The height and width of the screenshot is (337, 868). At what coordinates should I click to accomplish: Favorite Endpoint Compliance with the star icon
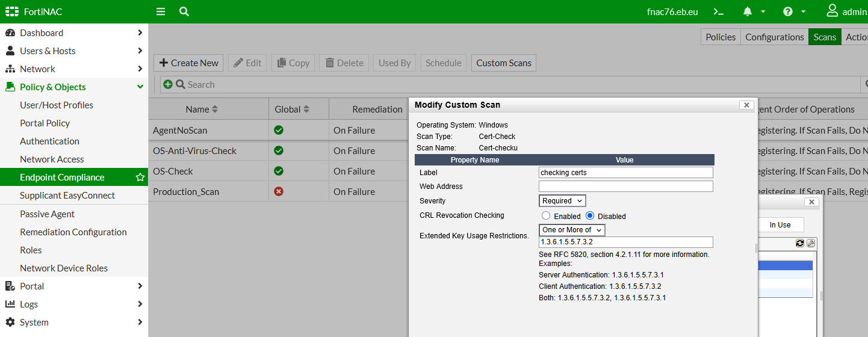click(x=140, y=178)
